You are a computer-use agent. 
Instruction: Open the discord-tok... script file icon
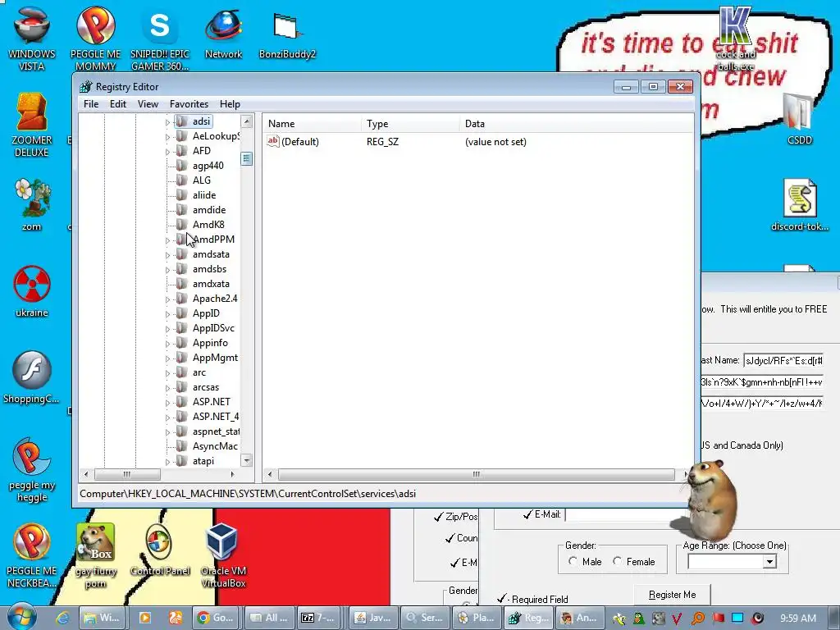[x=799, y=204]
